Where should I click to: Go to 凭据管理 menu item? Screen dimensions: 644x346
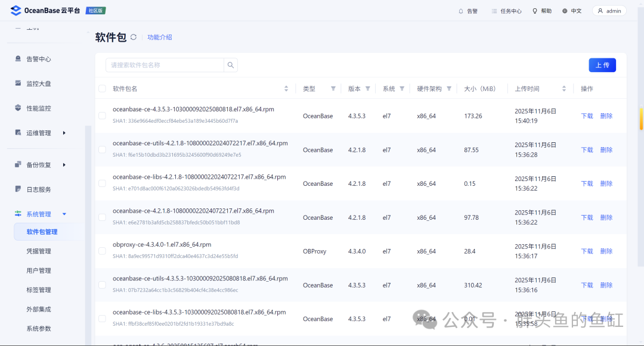(x=39, y=251)
